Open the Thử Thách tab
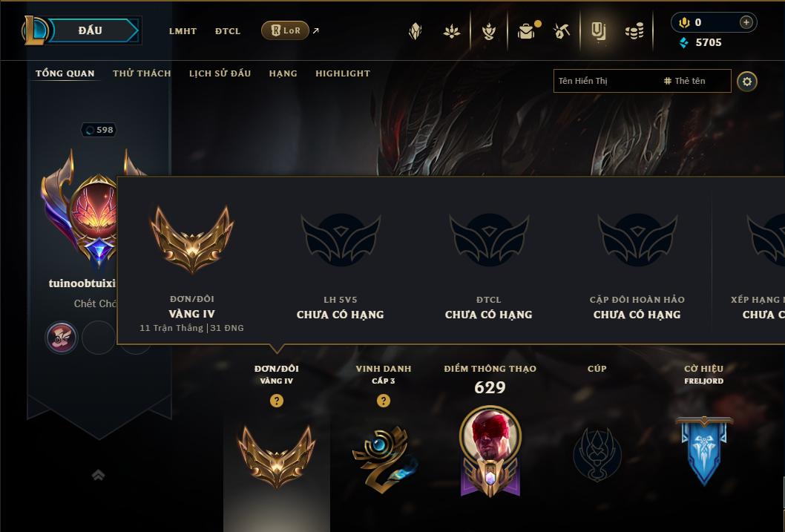Image resolution: width=785 pixels, height=532 pixels. pyautogui.click(x=142, y=73)
